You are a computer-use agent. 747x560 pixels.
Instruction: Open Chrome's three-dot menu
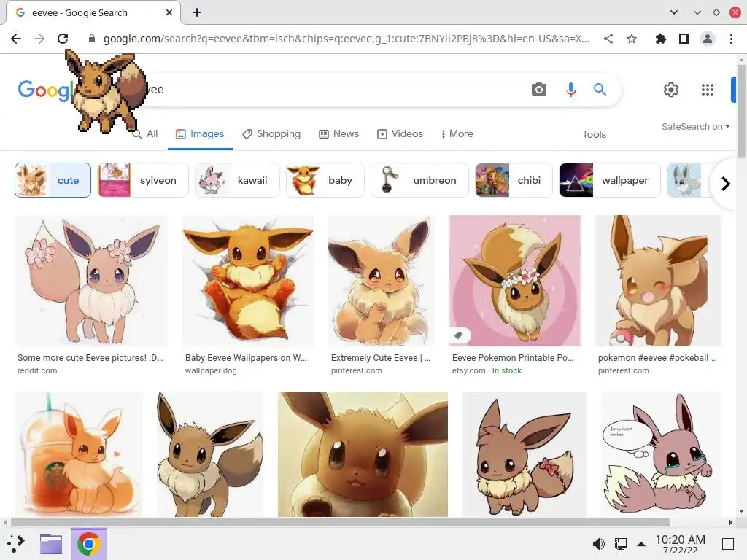tap(731, 39)
